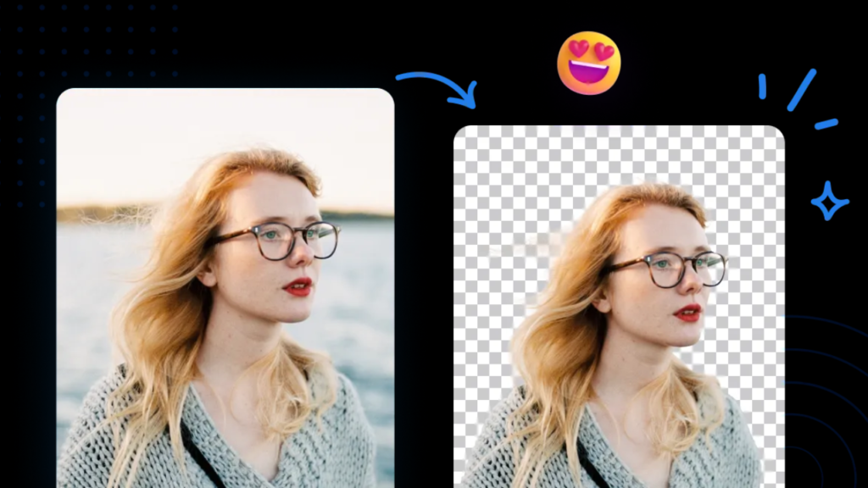Click the background-removed photo on checkerboard
The image size is (868, 488).
(619, 307)
